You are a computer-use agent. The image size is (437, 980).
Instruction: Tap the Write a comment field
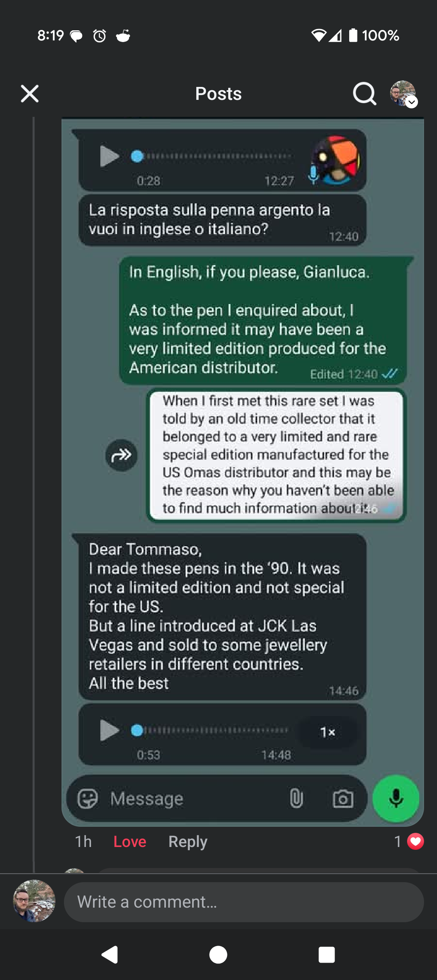pos(244,902)
